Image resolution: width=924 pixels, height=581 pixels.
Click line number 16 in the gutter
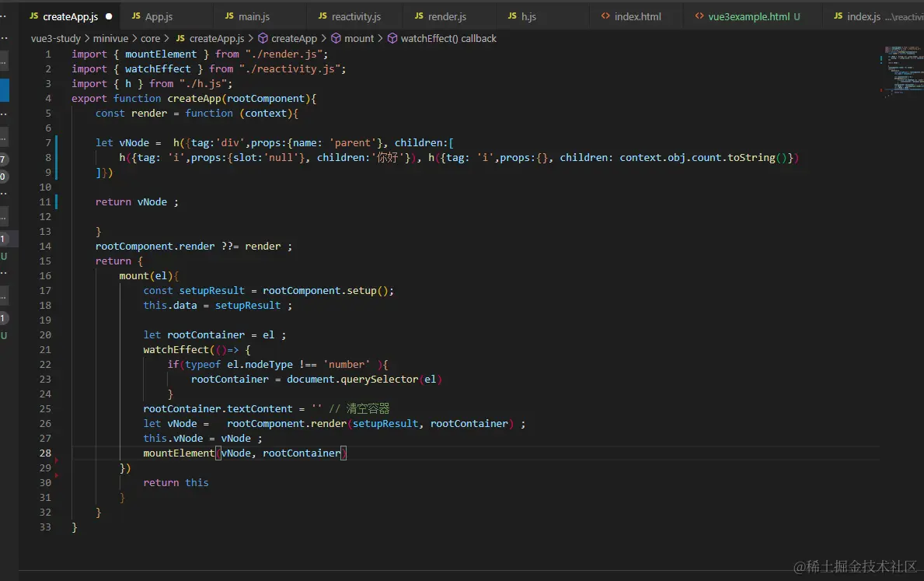coord(45,276)
